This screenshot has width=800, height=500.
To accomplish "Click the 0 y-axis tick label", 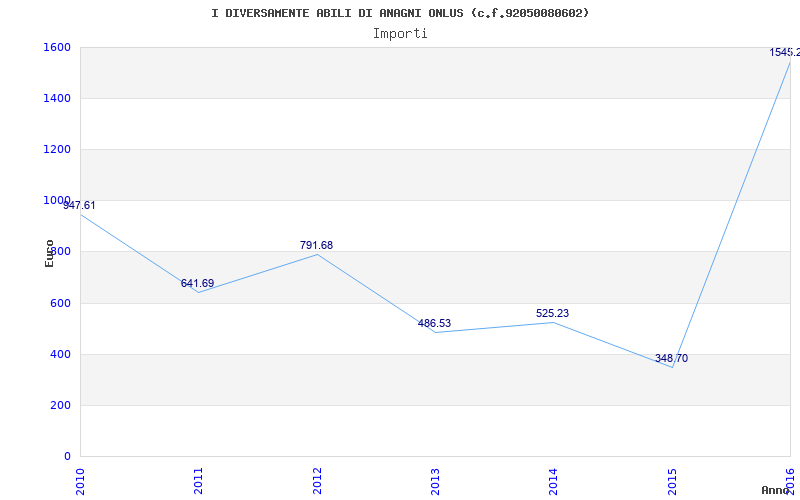I will [x=67, y=456].
